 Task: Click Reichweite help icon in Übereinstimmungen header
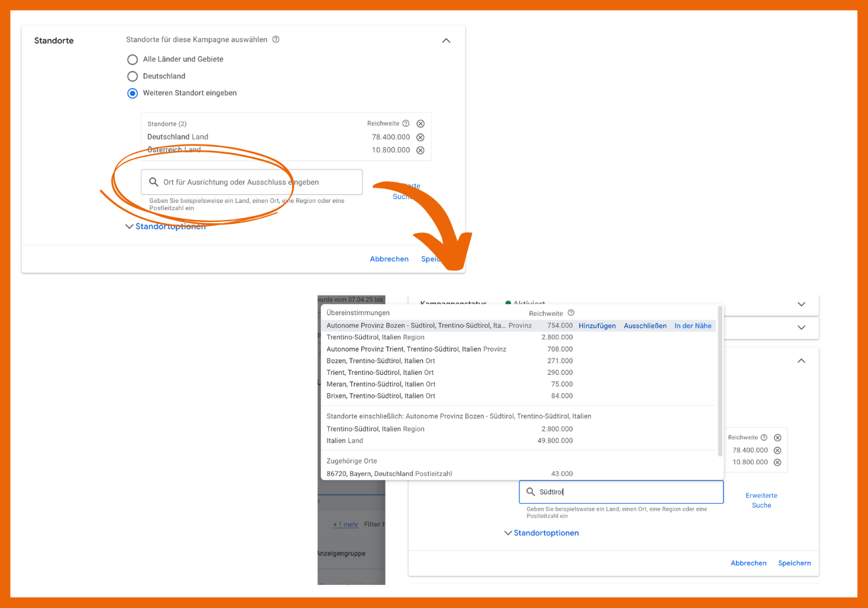click(x=571, y=313)
